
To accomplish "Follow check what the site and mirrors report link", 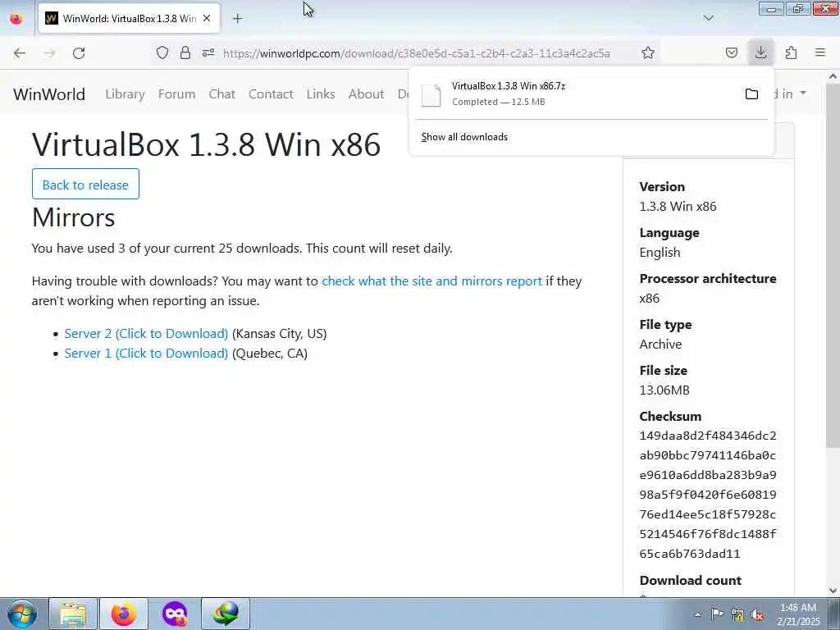I will pos(431,281).
